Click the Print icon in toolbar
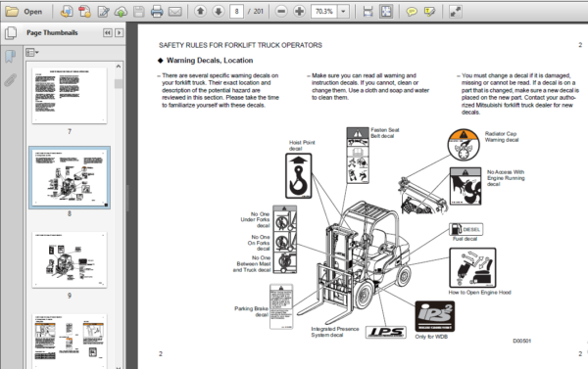Viewport: 588px width, 369px height. (x=157, y=12)
